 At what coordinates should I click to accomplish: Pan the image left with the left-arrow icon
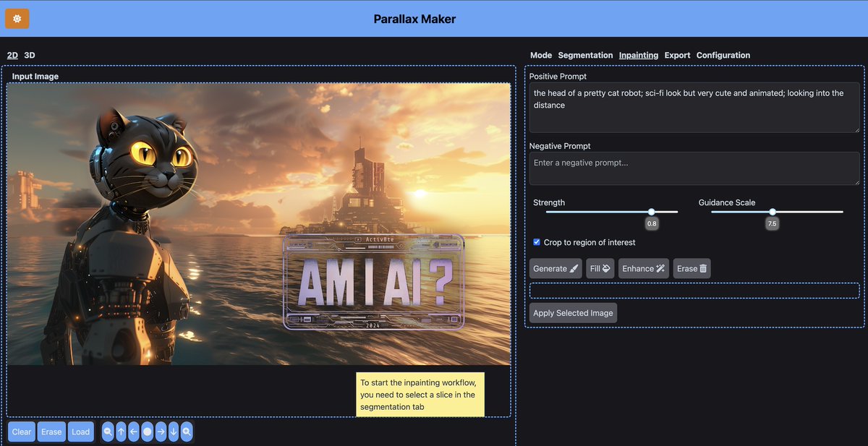tap(134, 432)
